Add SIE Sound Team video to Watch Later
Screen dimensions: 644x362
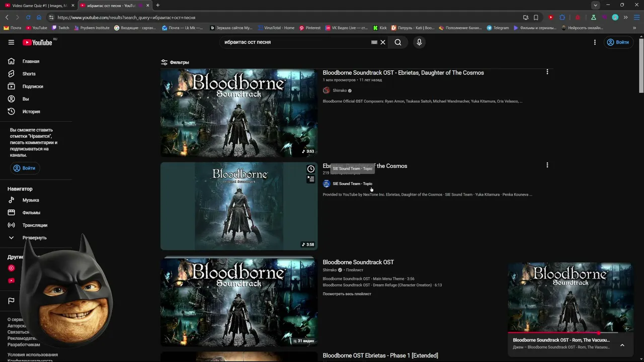coord(311,169)
